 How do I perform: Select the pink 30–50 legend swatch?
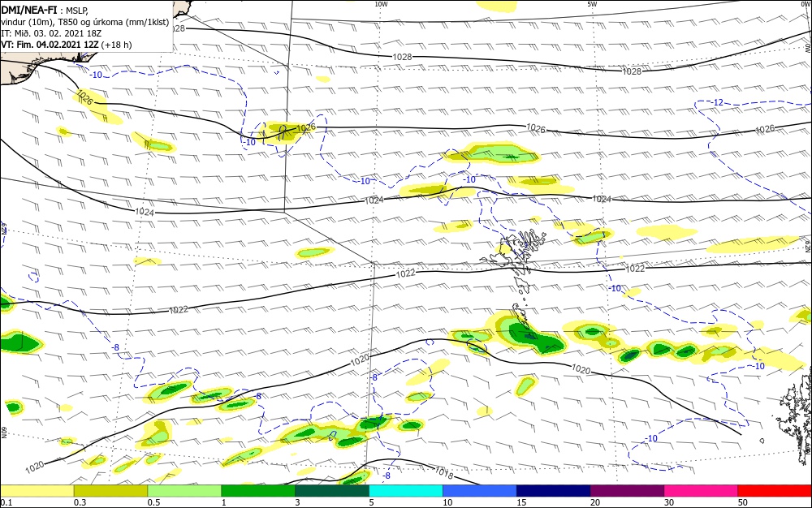[702, 491]
